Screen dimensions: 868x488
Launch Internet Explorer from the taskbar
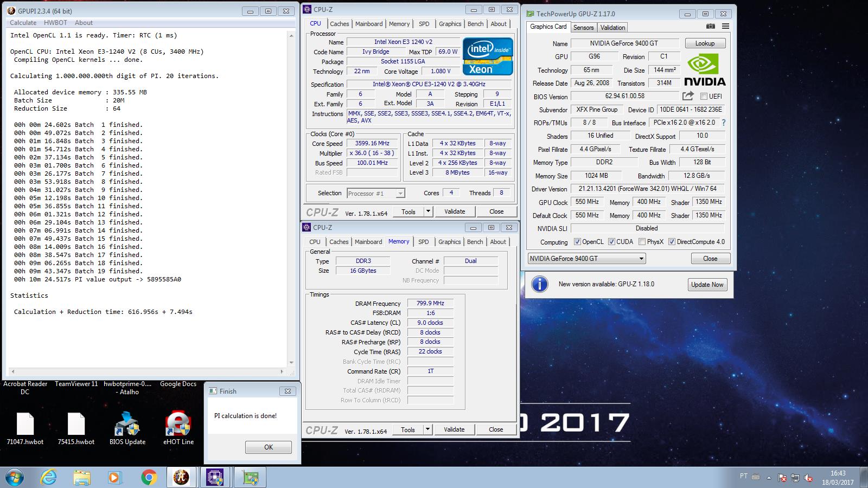click(49, 477)
